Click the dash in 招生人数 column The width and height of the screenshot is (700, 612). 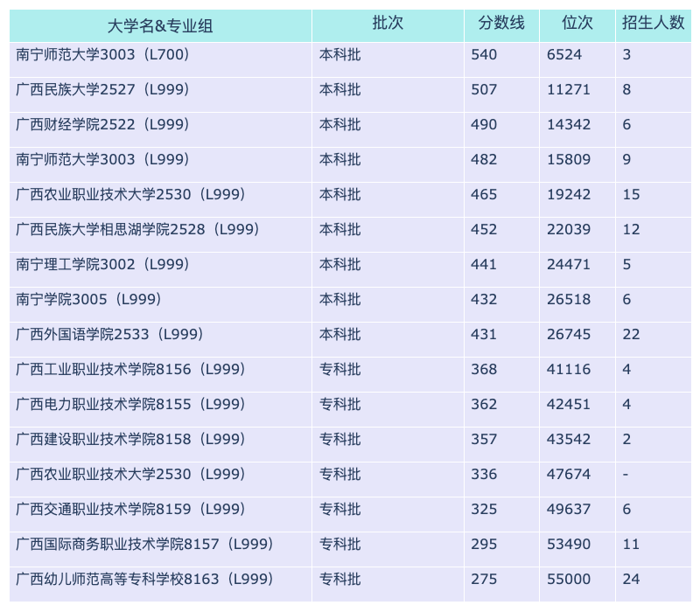(626, 474)
